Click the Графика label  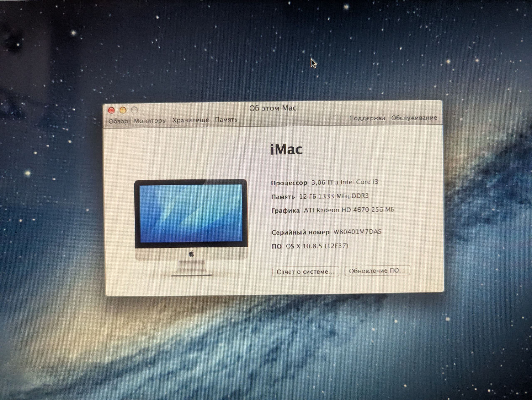[286, 211]
